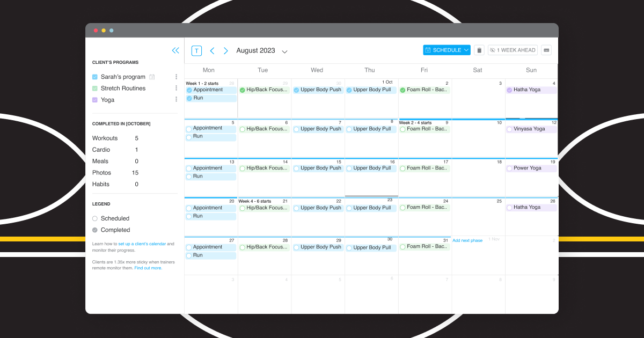Go to next month arrow
The height and width of the screenshot is (338, 644).
(225, 50)
